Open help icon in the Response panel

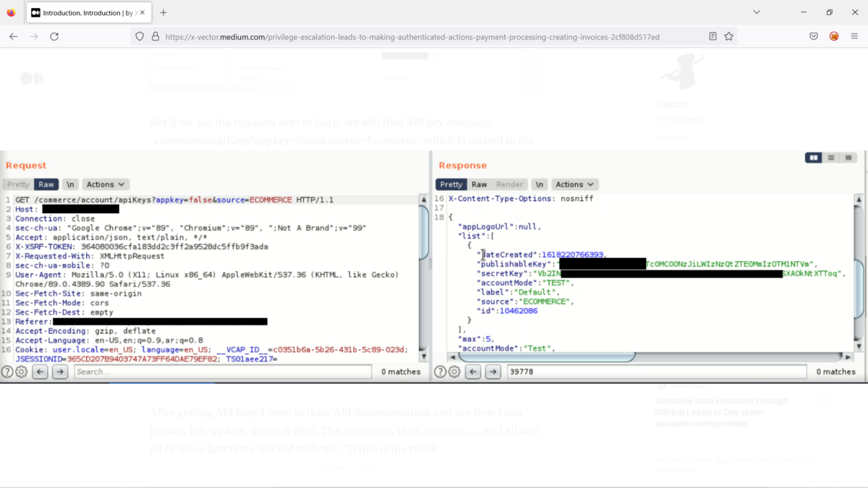440,372
